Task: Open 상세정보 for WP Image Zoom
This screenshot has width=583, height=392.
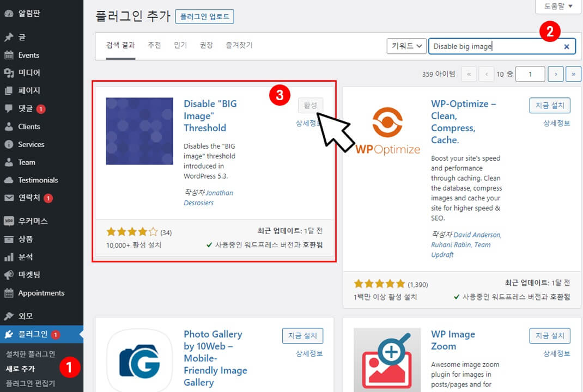Action: (x=557, y=354)
